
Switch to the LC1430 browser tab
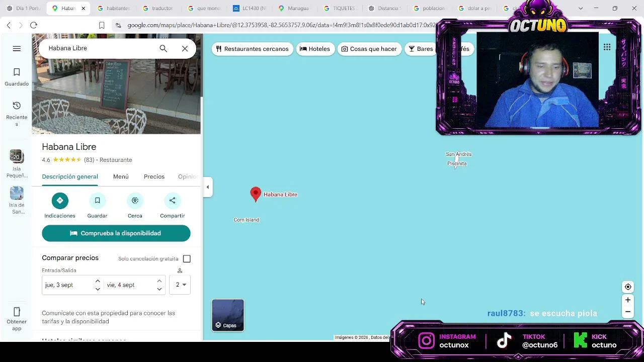coord(250,8)
